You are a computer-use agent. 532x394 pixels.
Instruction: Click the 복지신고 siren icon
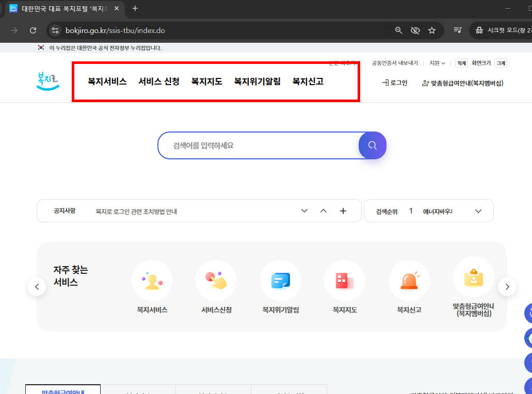(x=409, y=280)
